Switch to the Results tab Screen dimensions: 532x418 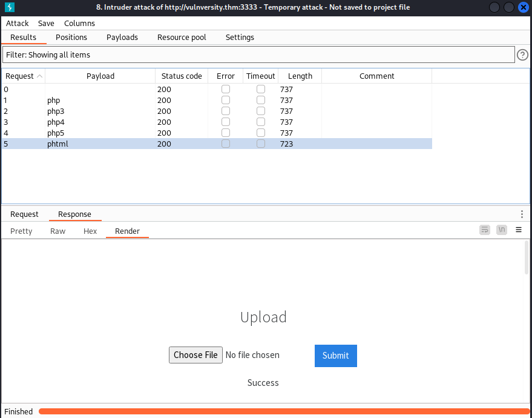24,38
